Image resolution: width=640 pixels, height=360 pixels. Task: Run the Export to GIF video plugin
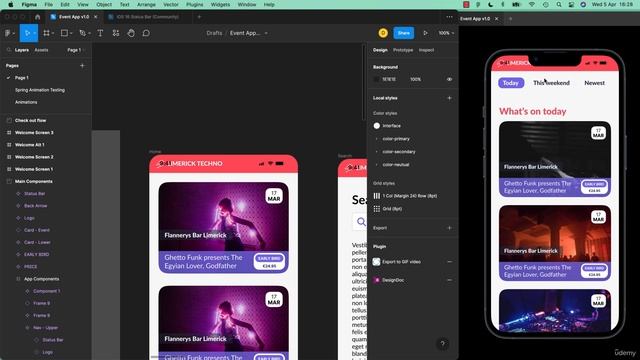click(401, 262)
